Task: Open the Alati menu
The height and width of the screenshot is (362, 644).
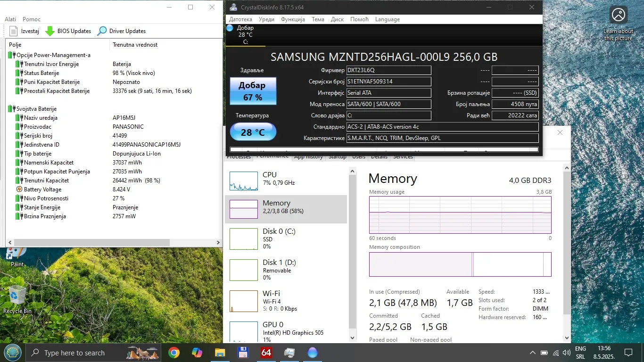Action: 10,19
